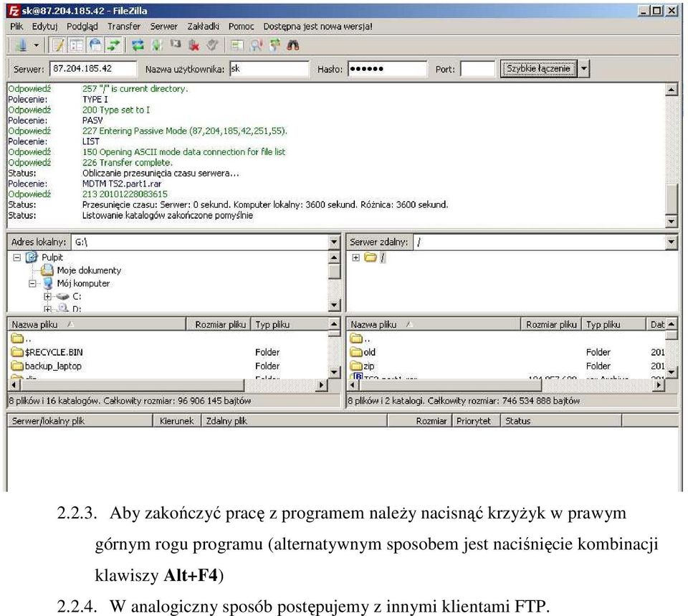Click the Szybkie łączenie button
The width and height of the screenshot is (688, 616).
pos(538,69)
